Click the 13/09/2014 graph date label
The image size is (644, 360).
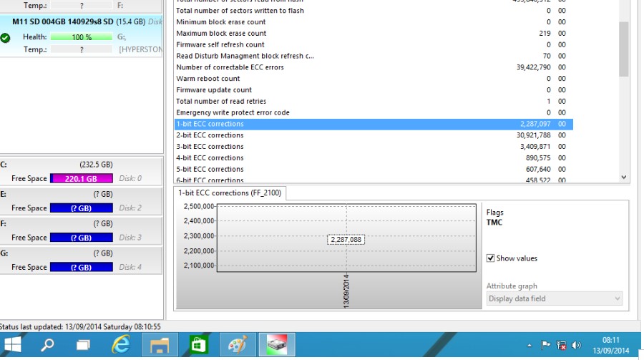[346, 292]
